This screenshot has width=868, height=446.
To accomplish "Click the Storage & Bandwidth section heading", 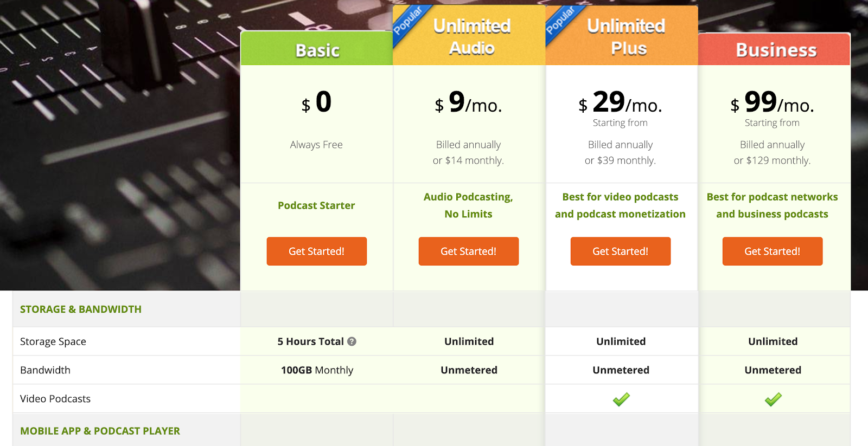I will tap(81, 309).
